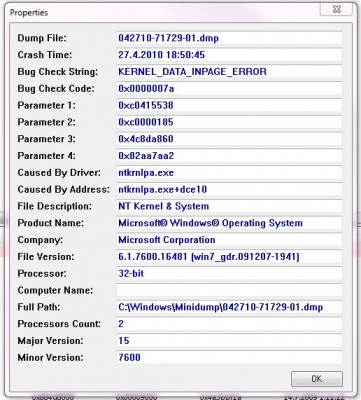Click the File Version field
The width and height of the screenshot is (361, 400).
[x=229, y=257]
